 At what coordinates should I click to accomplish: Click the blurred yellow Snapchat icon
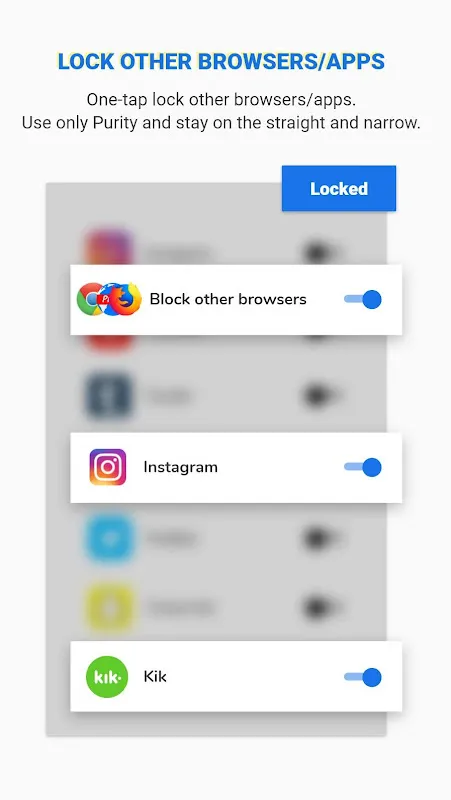click(109, 607)
